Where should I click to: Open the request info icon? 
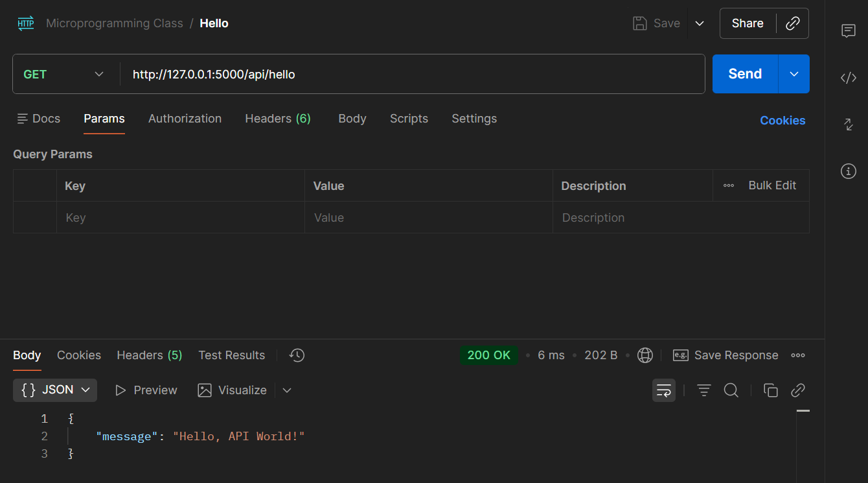click(x=849, y=171)
